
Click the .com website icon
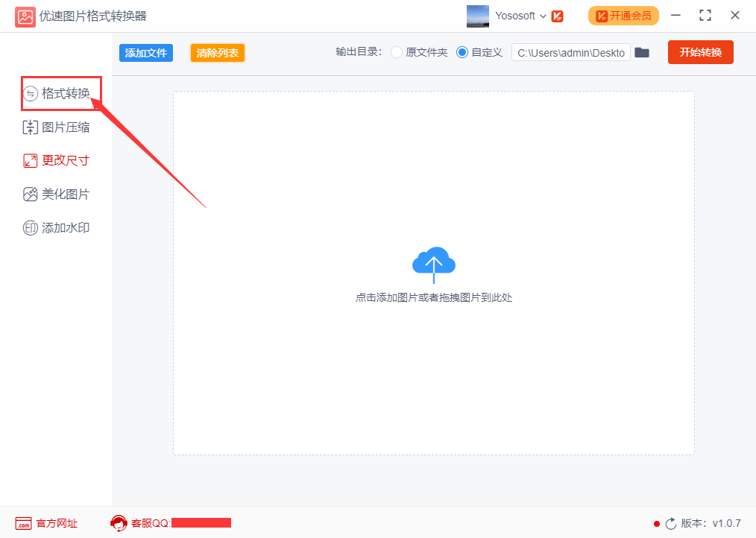point(23,524)
